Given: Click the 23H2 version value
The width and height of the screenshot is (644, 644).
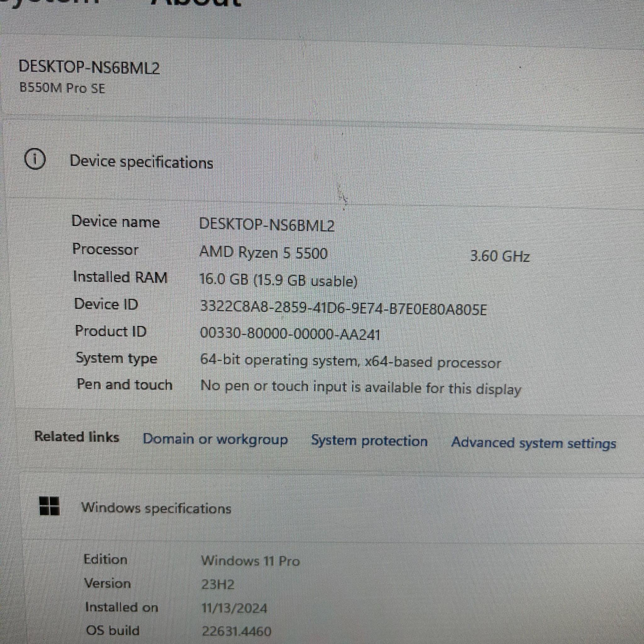Looking at the screenshot, I should [218, 585].
